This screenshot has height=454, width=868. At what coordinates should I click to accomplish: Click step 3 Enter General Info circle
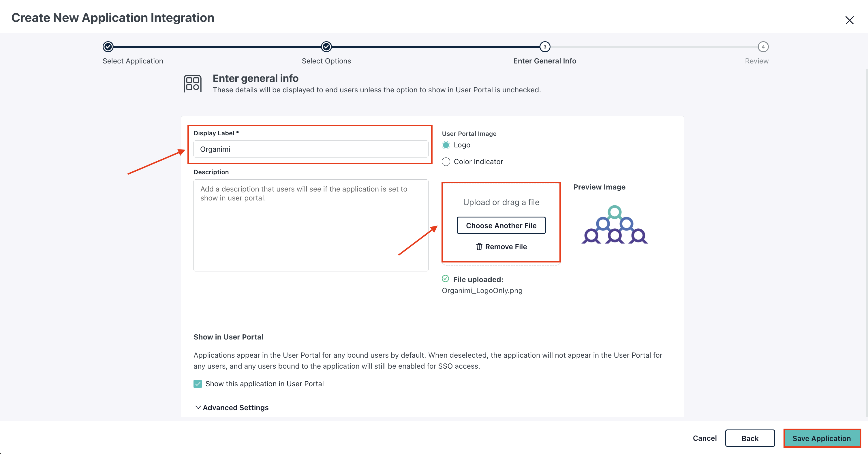click(544, 46)
